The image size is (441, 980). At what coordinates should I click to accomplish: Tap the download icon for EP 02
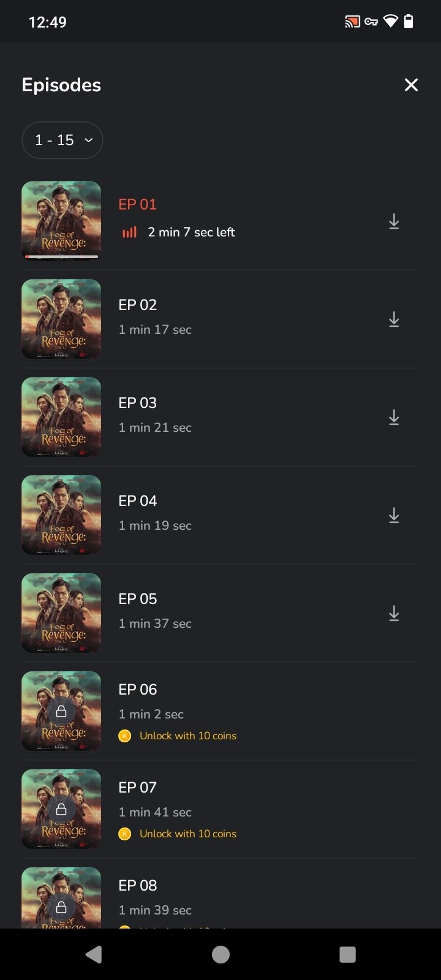394,319
